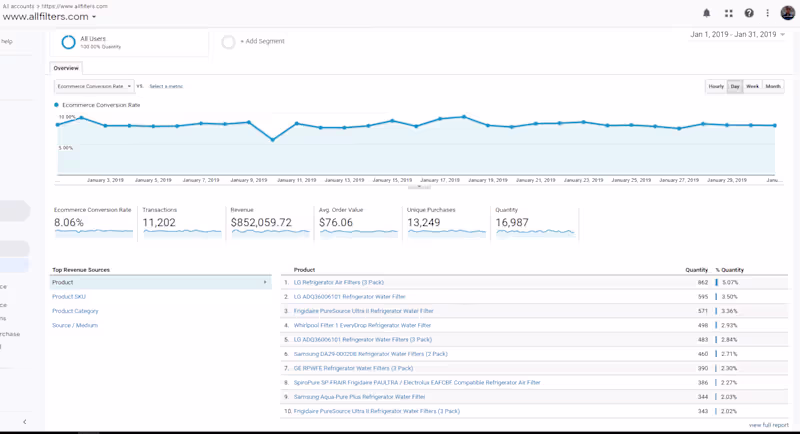Open the Google apps grid icon
Screen dimensions: 800x434
tap(728, 13)
